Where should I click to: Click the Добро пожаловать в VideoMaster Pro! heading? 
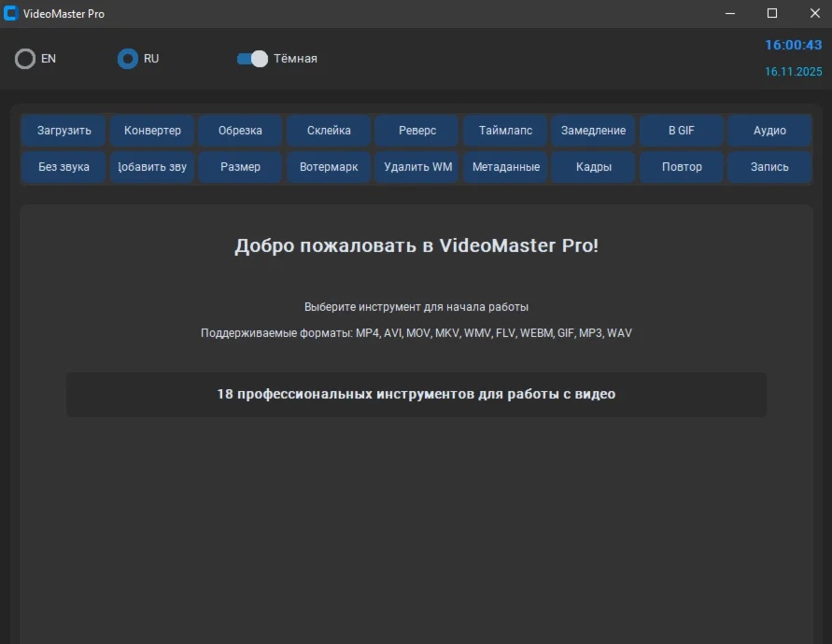pos(416,245)
